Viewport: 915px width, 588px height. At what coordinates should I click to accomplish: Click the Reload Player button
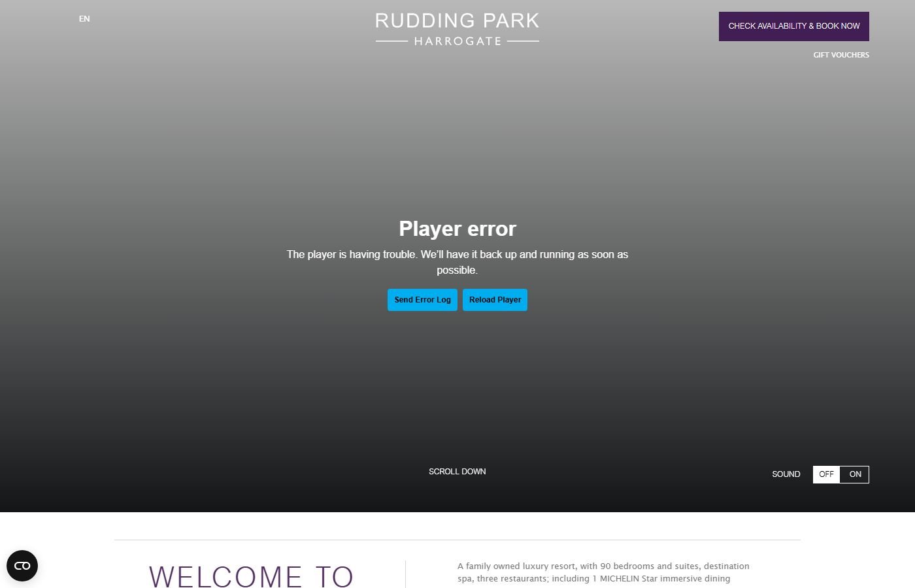(x=495, y=300)
